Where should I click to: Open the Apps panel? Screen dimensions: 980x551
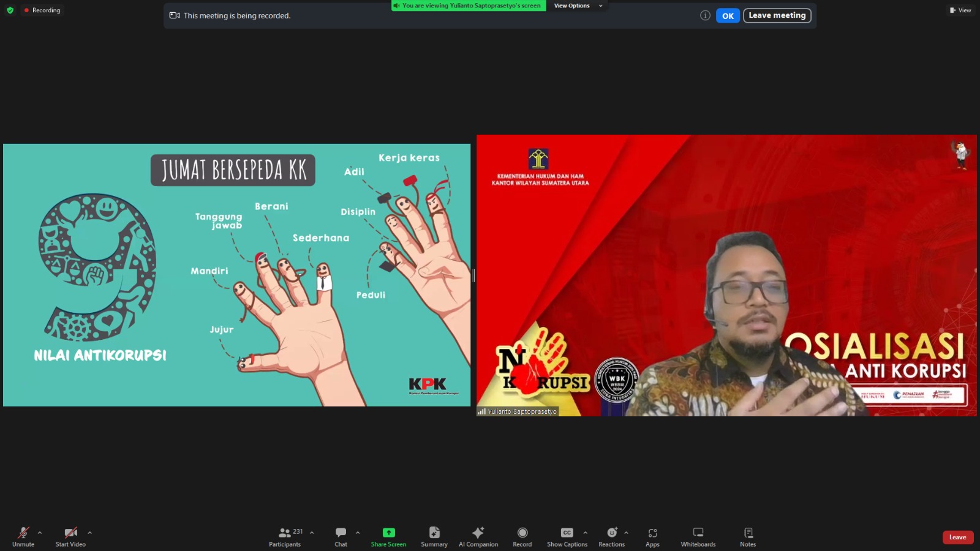pyautogui.click(x=652, y=536)
